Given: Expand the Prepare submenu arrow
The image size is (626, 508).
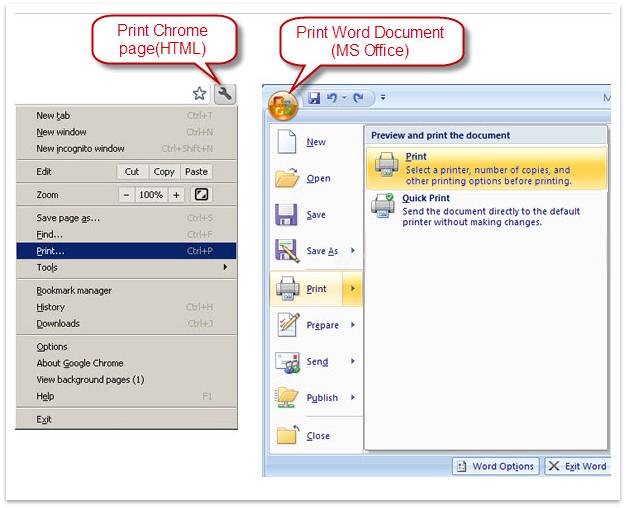Looking at the screenshot, I should tap(353, 325).
